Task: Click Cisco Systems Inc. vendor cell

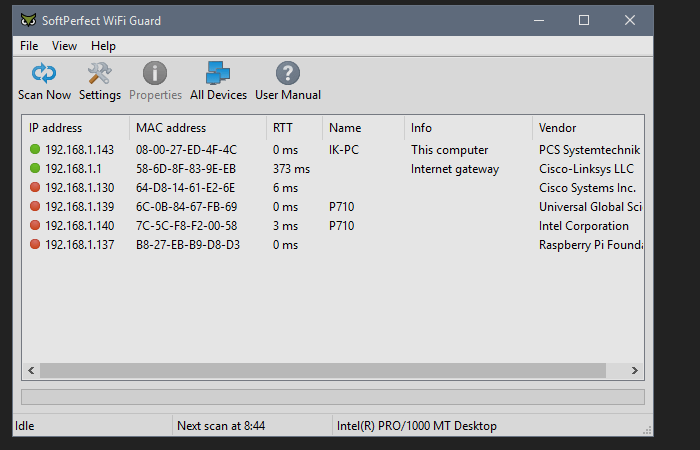Action: [588, 188]
